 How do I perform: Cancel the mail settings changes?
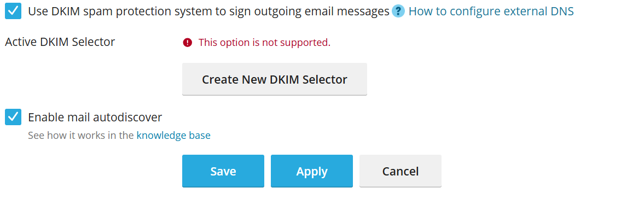(x=401, y=171)
